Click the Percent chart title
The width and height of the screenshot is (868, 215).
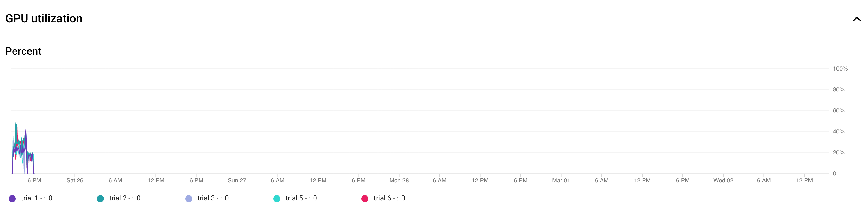(23, 51)
